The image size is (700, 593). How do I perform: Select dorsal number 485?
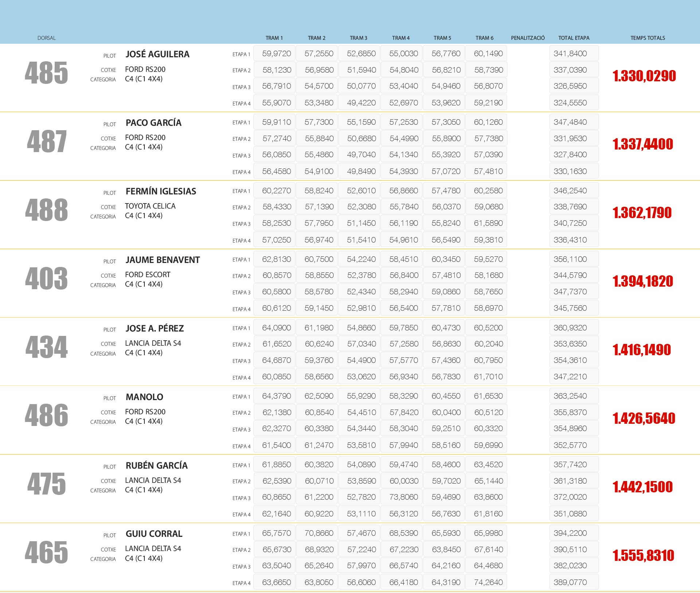point(46,73)
